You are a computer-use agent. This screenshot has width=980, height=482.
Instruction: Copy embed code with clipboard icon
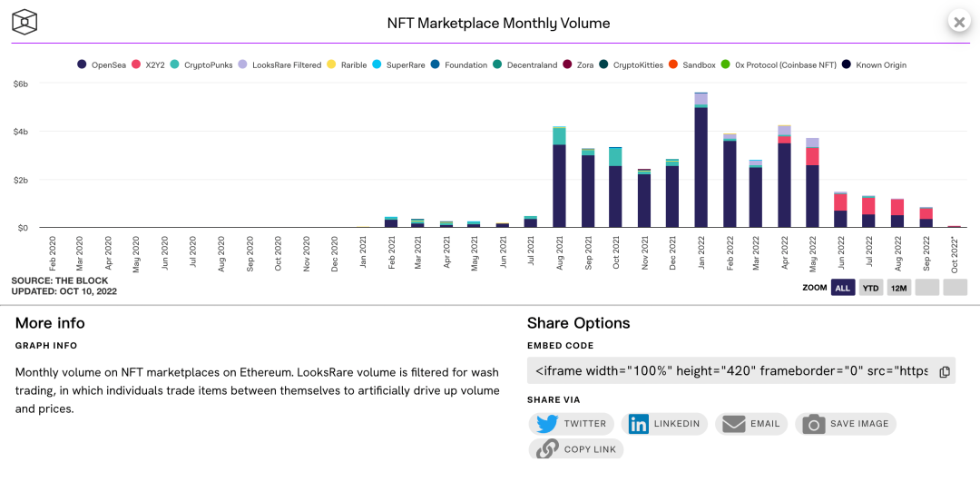tap(945, 371)
